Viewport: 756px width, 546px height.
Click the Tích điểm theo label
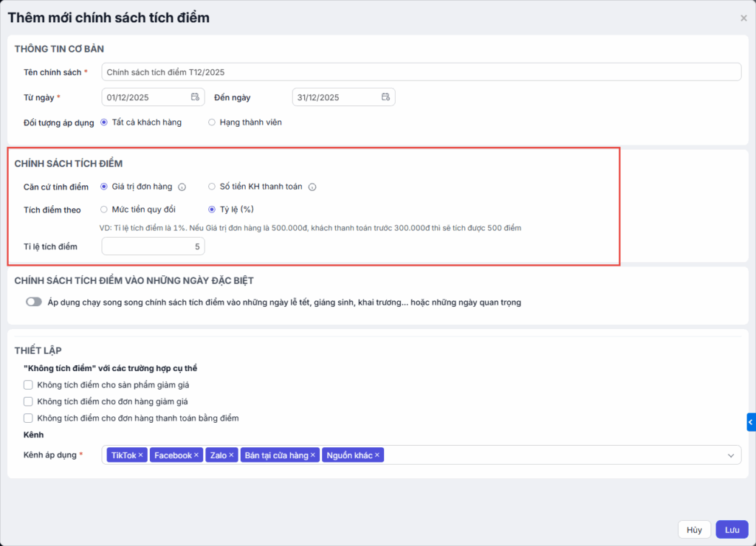(52, 210)
